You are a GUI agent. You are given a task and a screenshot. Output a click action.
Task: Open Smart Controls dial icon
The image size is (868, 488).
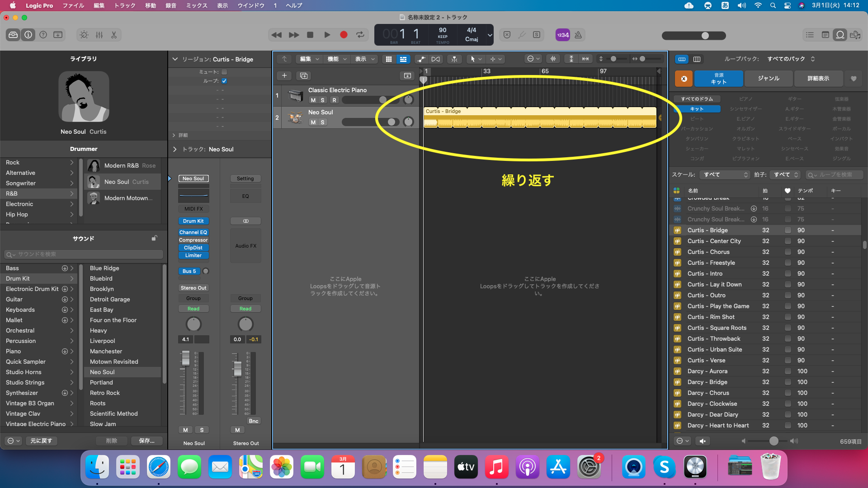[84, 35]
